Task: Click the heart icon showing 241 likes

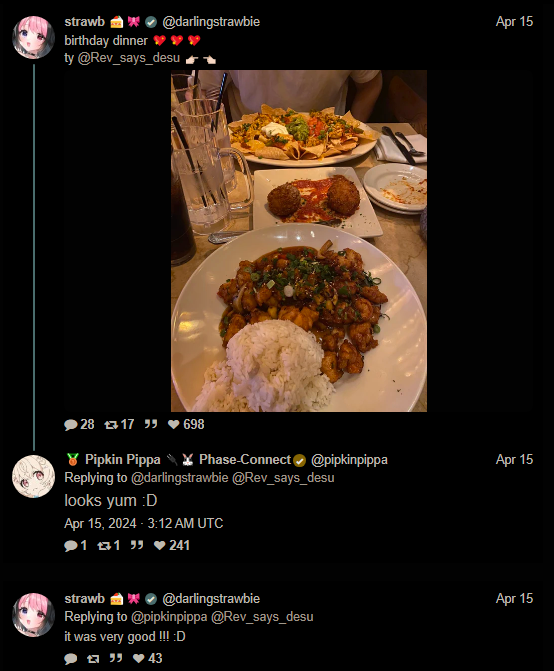Action: pyautogui.click(x=160, y=545)
